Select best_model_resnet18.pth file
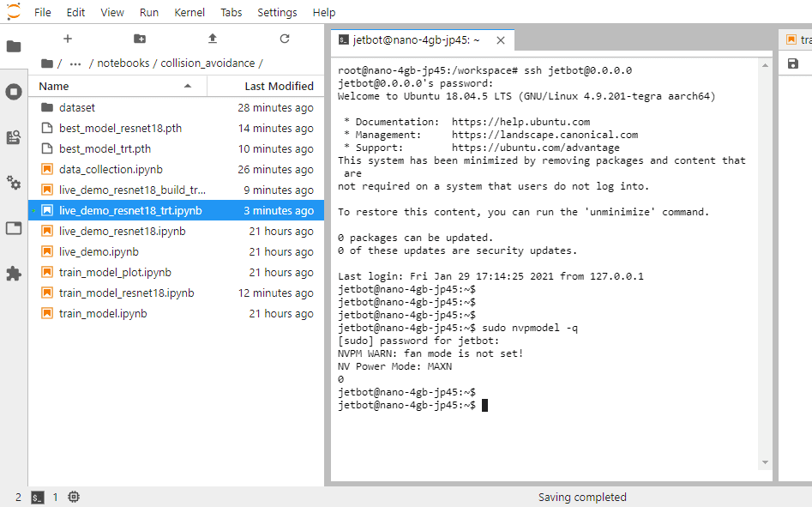This screenshot has width=812, height=507. 177,128
